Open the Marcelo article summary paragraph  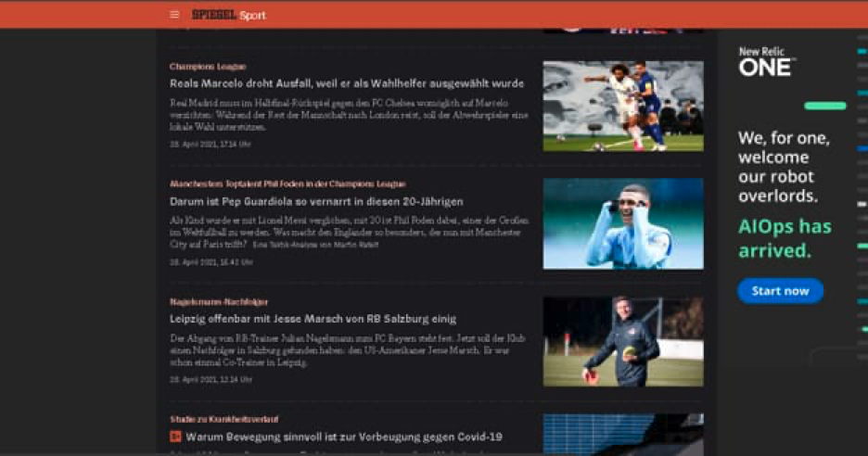[x=349, y=115]
